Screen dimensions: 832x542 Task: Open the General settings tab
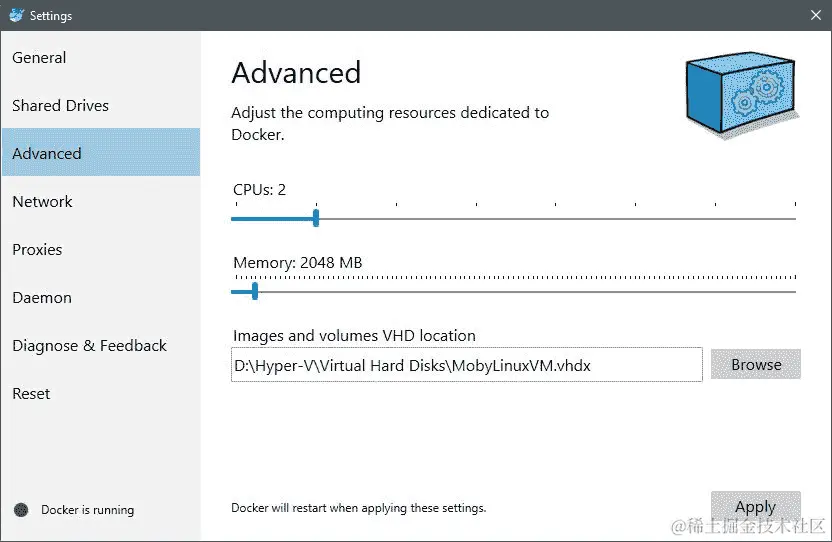[39, 58]
